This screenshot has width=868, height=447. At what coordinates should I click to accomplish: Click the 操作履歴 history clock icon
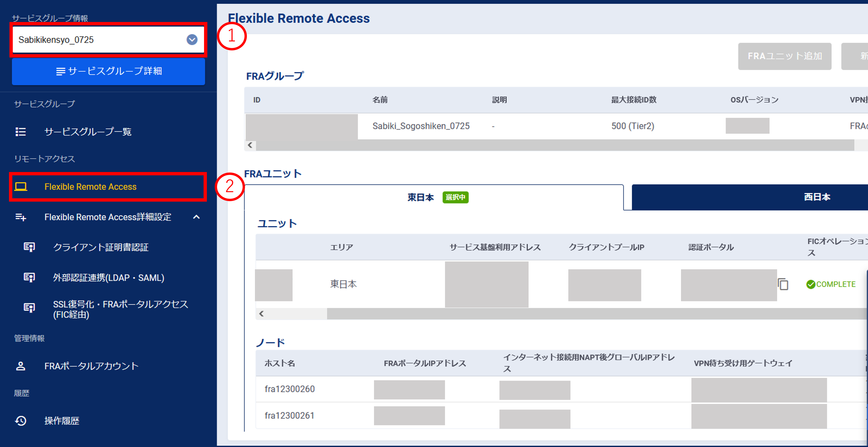click(21, 421)
